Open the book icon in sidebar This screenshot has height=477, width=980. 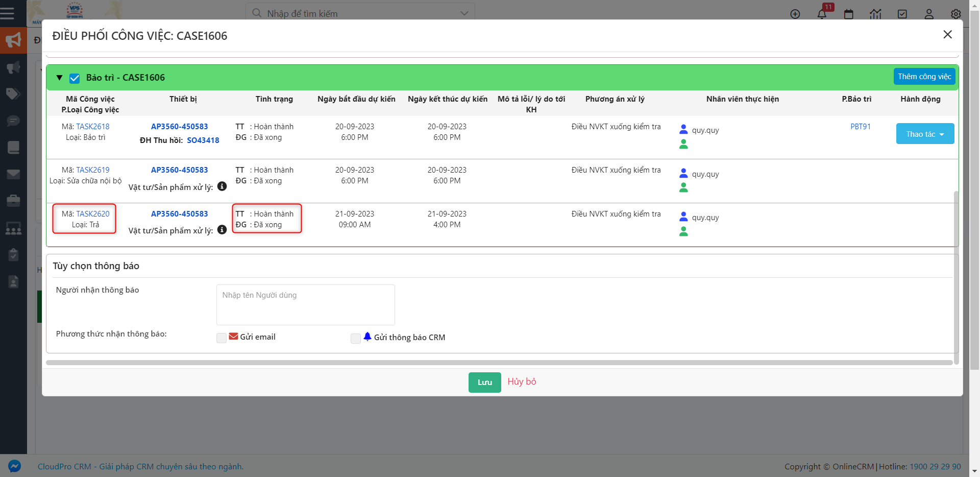coord(13,147)
